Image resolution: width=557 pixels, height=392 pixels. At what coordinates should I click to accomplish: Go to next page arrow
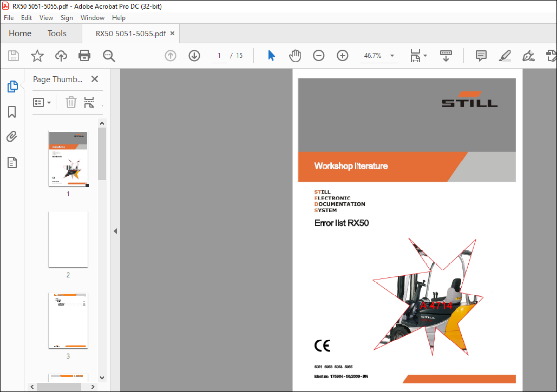pyautogui.click(x=194, y=56)
